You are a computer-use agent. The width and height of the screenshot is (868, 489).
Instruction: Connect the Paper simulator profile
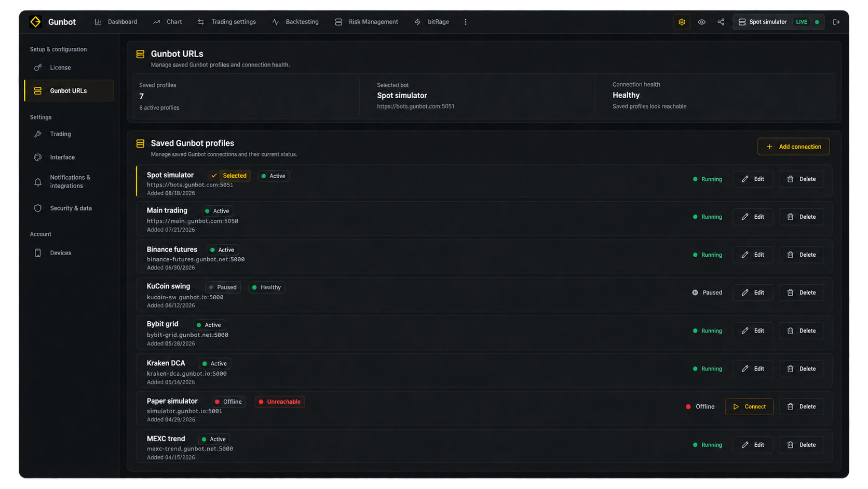point(749,407)
